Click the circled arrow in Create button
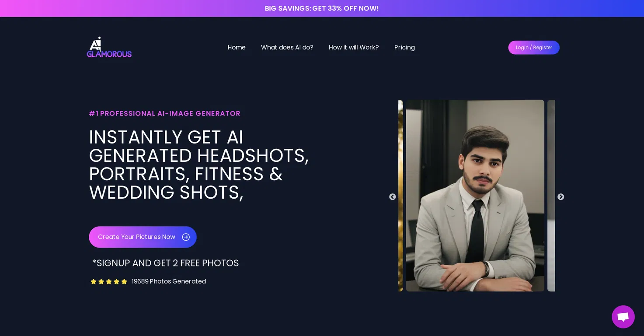Image resolution: width=644 pixels, height=336 pixels. pos(186,237)
